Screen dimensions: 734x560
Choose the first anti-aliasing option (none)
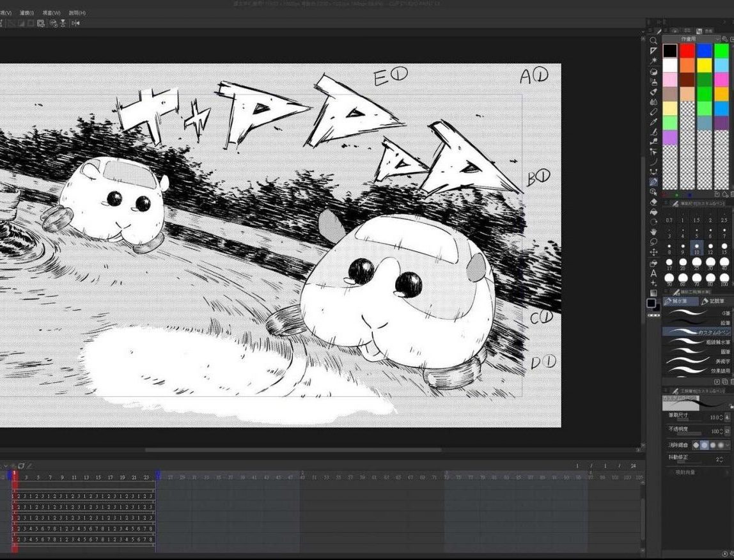pyautogui.click(x=696, y=444)
